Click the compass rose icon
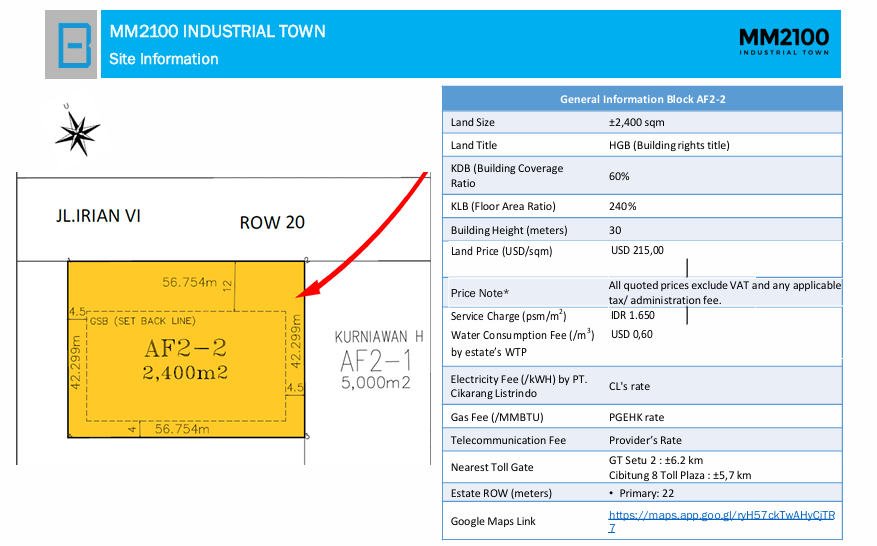The height and width of the screenshot is (546, 877). [77, 133]
